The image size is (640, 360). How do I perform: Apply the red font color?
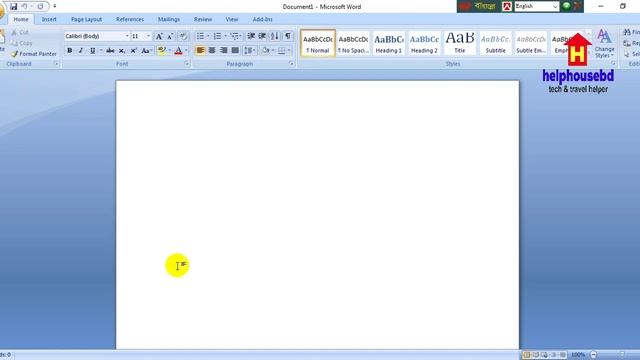[x=178, y=51]
